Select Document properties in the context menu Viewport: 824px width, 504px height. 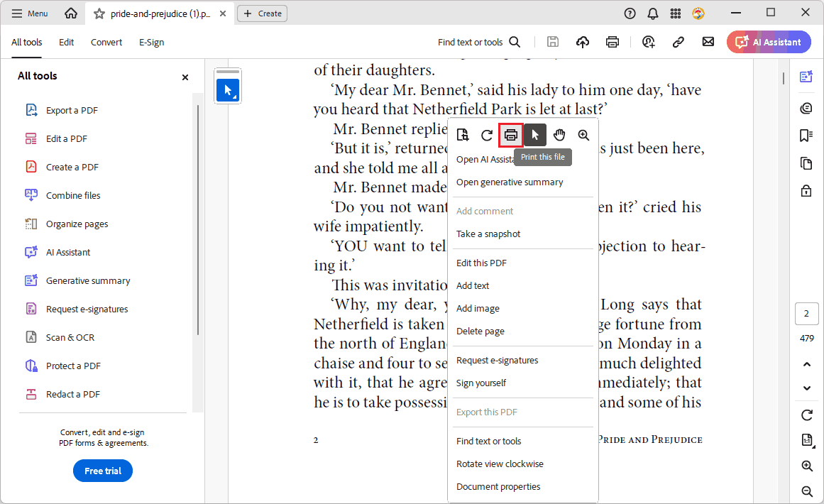[x=498, y=486]
